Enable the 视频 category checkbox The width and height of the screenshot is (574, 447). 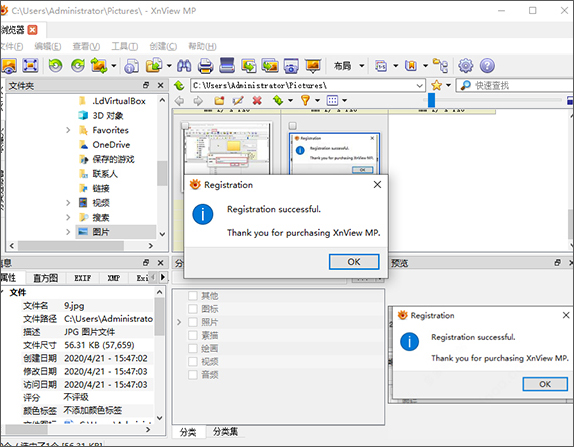(193, 362)
